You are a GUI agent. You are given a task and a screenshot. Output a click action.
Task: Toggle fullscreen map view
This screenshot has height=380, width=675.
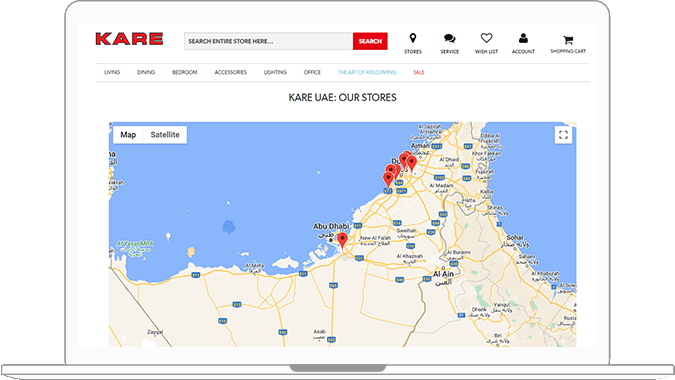pos(563,135)
